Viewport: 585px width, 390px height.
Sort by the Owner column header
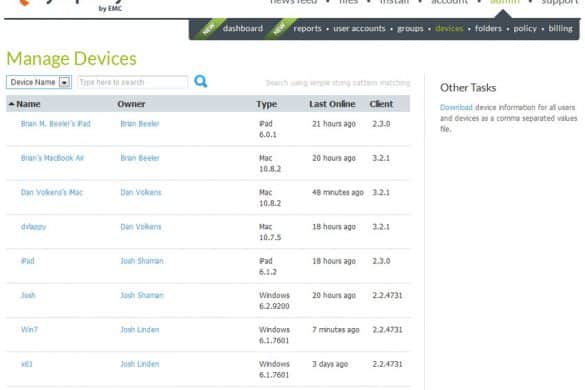[x=131, y=104]
